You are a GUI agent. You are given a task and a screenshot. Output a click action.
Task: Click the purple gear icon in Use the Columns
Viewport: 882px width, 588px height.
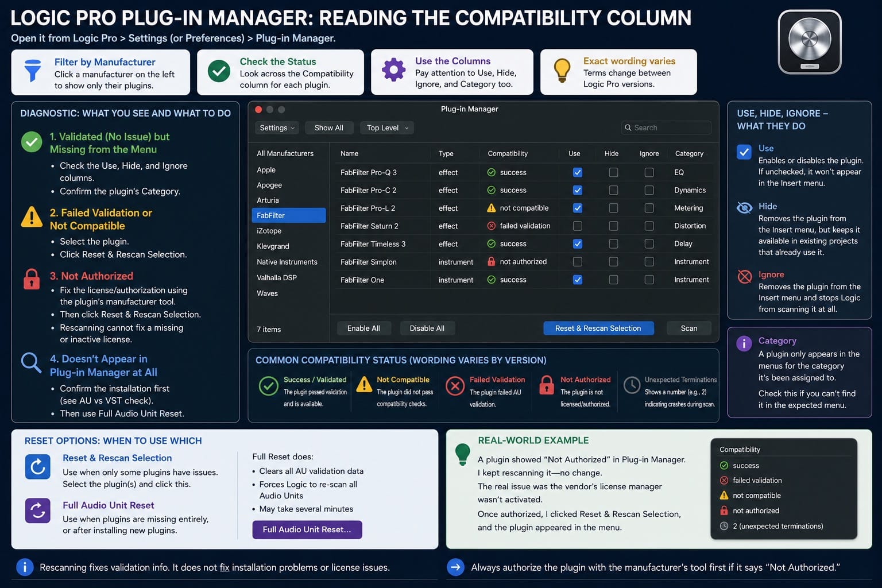coord(393,69)
